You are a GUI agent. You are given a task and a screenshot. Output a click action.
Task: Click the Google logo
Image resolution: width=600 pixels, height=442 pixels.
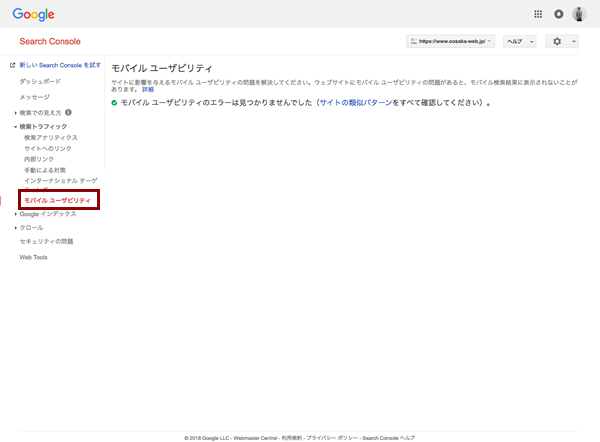click(x=33, y=15)
